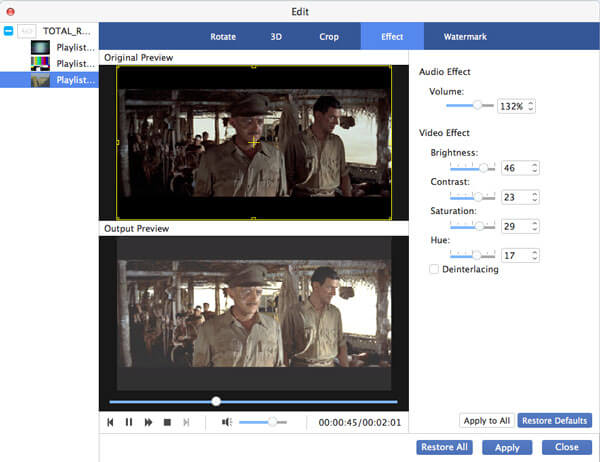Click the Restore All button
Screen dimensions: 600x462
444,447
